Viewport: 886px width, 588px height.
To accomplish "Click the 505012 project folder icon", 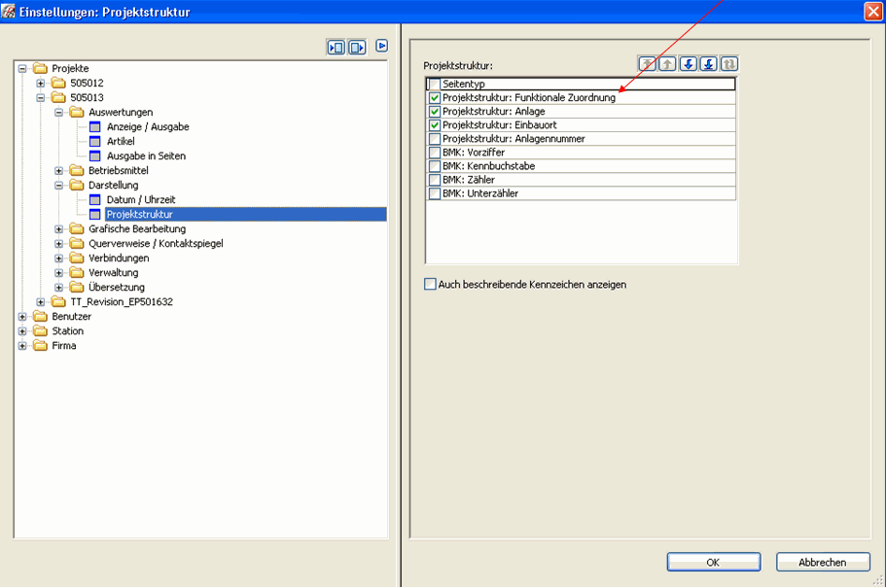I will [x=58, y=83].
